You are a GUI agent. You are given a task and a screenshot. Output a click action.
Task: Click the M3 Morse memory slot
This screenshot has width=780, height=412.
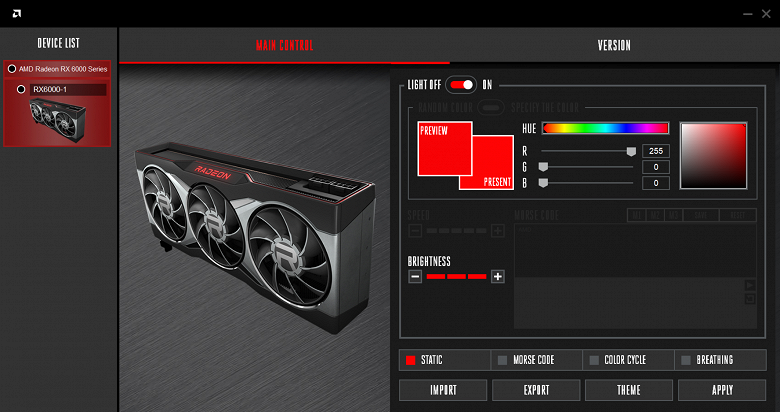[x=673, y=215]
